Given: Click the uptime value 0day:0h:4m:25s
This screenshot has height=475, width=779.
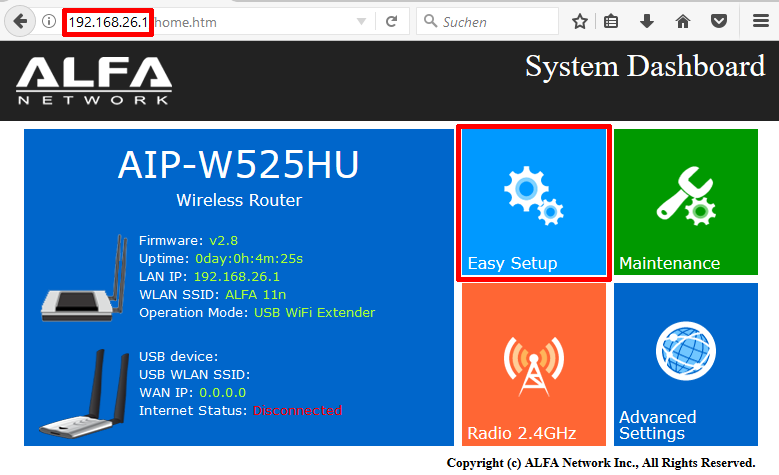Looking at the screenshot, I should (249, 258).
